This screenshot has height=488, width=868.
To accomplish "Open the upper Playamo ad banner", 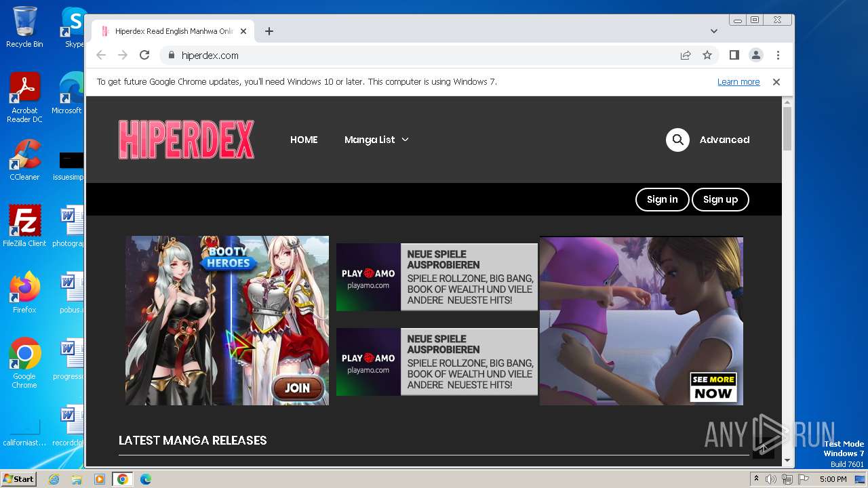I will (437, 277).
